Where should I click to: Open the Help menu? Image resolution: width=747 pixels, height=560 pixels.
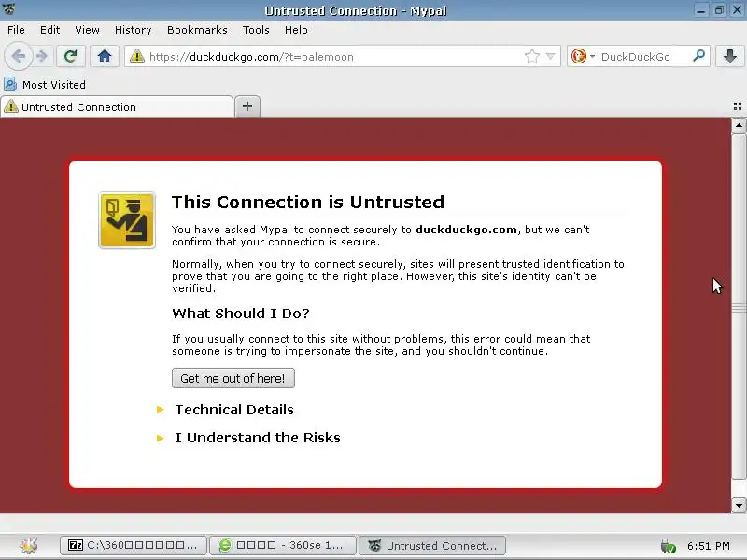click(296, 30)
